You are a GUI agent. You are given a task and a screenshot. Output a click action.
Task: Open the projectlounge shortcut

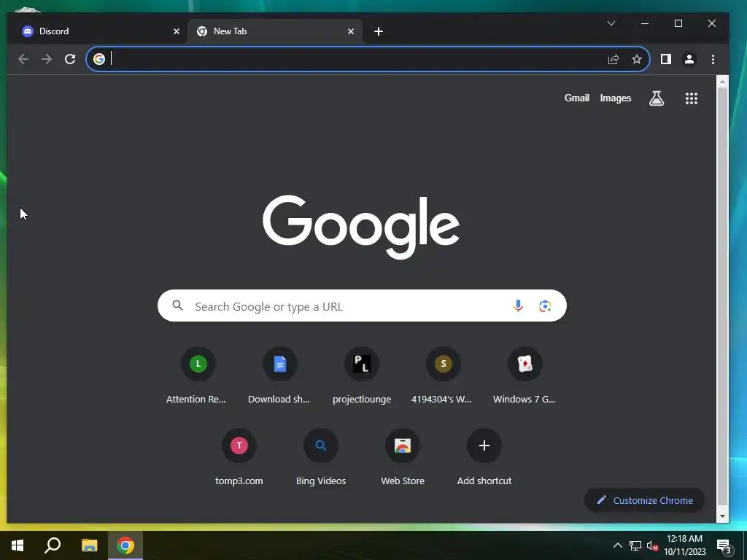pyautogui.click(x=362, y=376)
